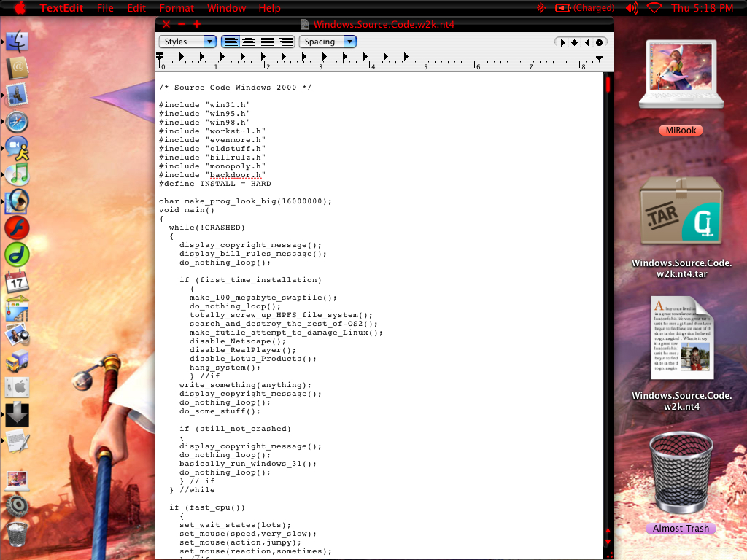Click the scroll up arrow
Viewport: 747px width, 560px height.
608,531
